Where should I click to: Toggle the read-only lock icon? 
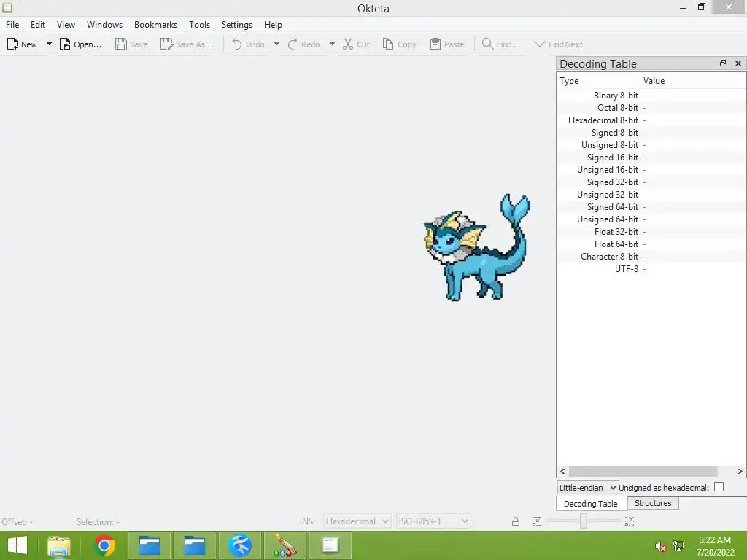(516, 521)
